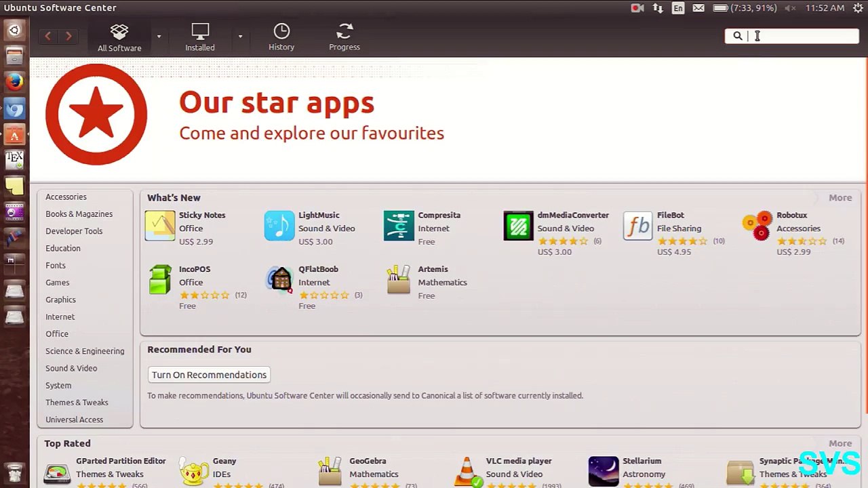Click the Geany title text
Viewport: 868px width, 488px height.
click(224, 461)
